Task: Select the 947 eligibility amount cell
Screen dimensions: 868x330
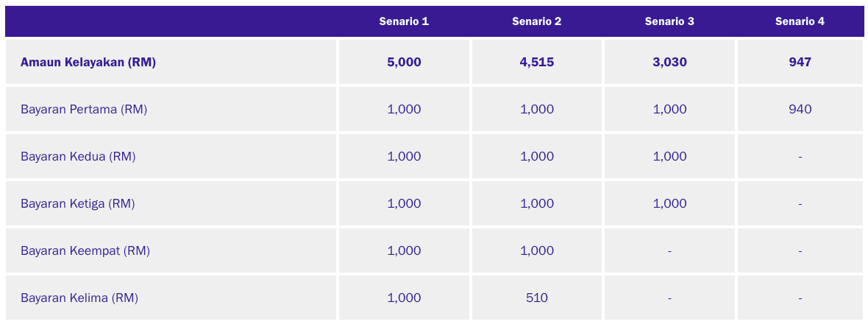Action: [800, 63]
